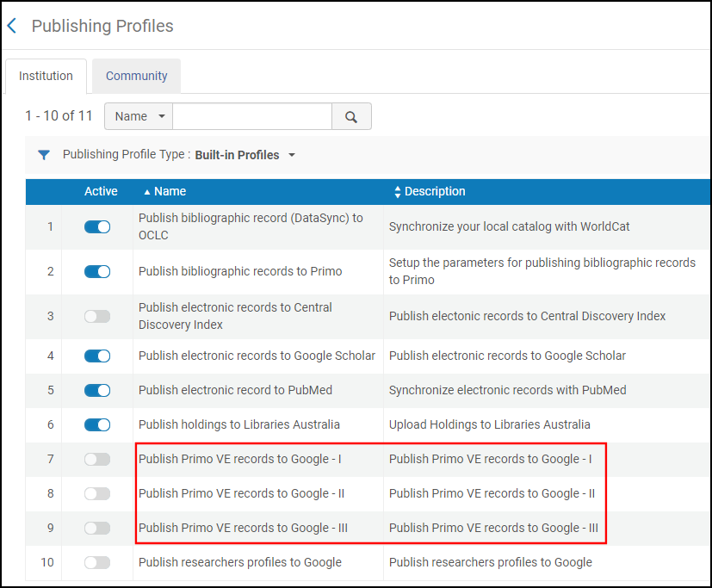This screenshot has height=588, width=712.
Task: Click the Description column sort arrows
Action: point(397,191)
